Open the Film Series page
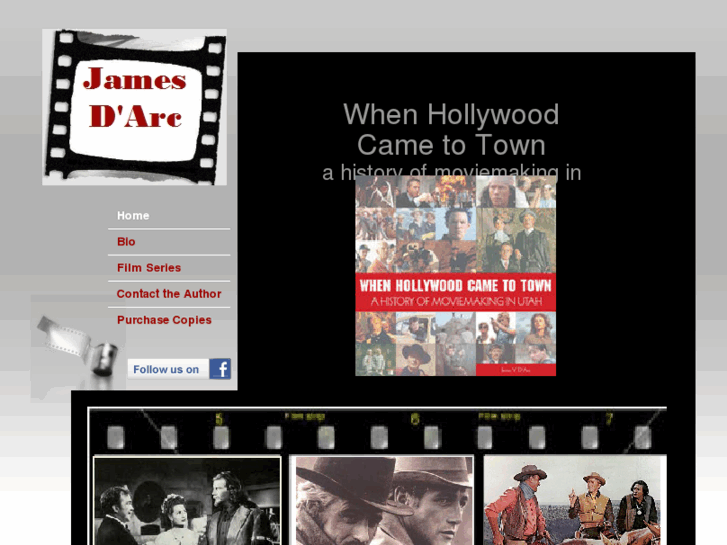 (149, 268)
